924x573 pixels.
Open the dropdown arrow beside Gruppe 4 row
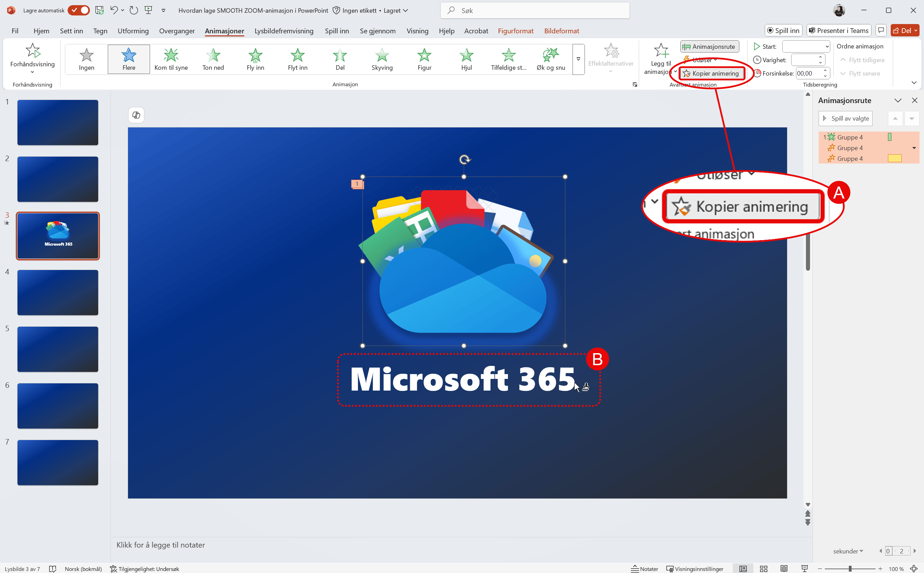point(914,148)
